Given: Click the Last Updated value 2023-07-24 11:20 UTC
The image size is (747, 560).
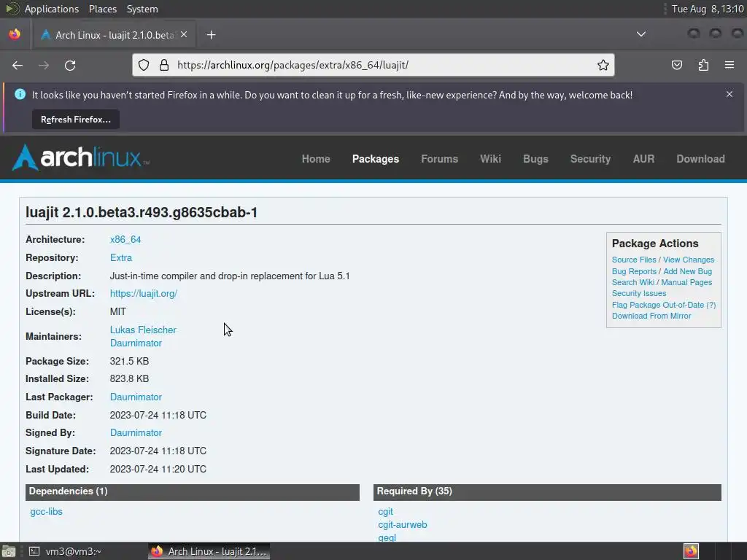Looking at the screenshot, I should point(158,469).
